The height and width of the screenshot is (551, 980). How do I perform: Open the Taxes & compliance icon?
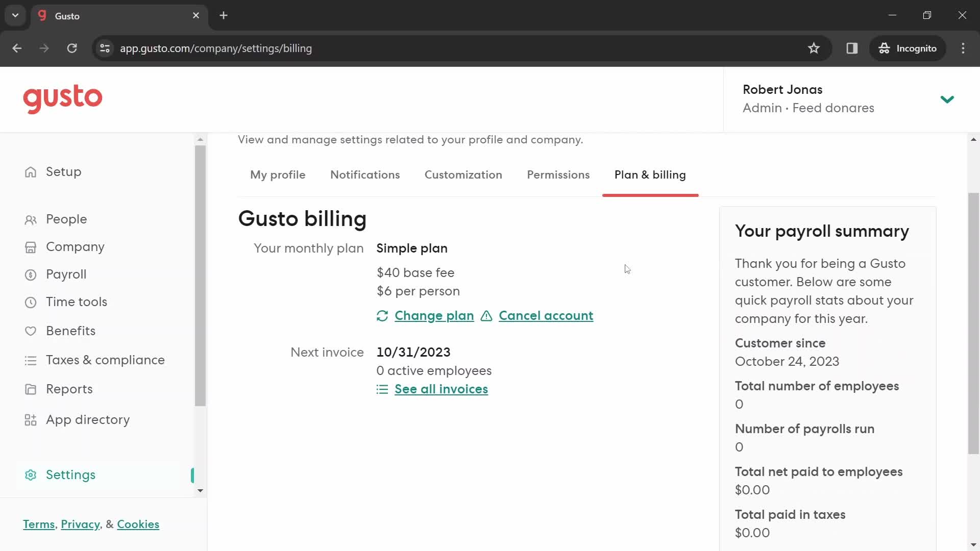click(x=31, y=361)
